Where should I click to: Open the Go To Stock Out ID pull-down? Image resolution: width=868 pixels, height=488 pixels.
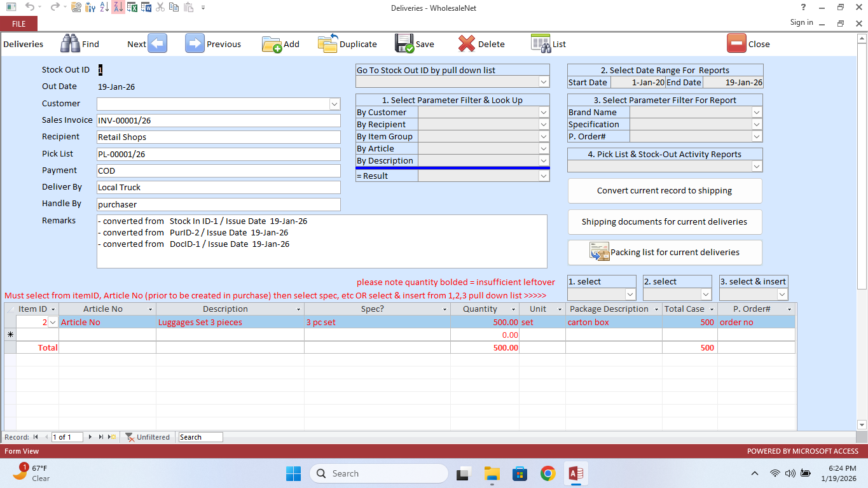(543, 81)
